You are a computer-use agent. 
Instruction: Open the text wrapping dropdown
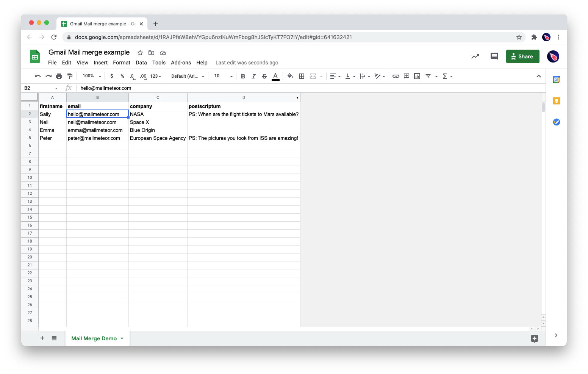coord(365,76)
